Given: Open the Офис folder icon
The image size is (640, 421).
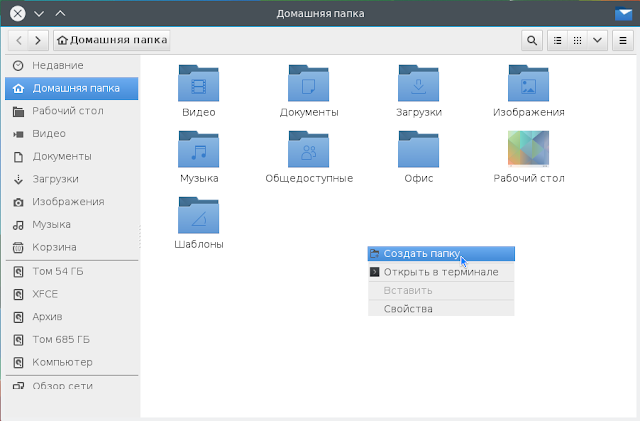Looking at the screenshot, I should click(418, 149).
